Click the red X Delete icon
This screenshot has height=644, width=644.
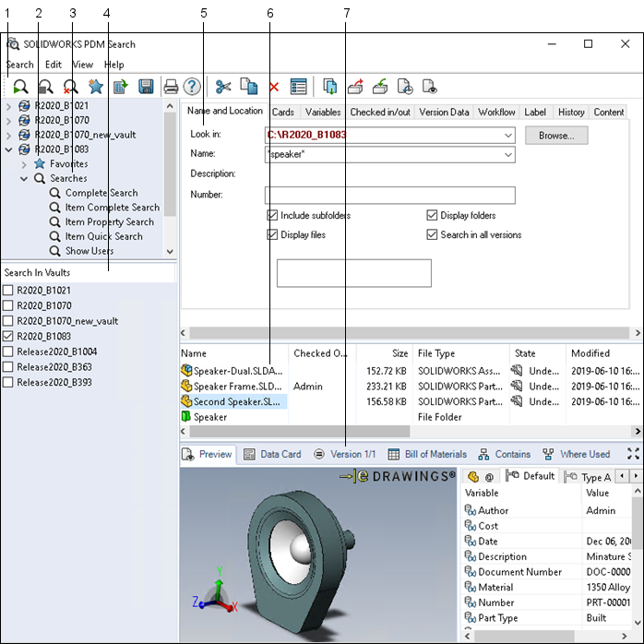tap(274, 87)
